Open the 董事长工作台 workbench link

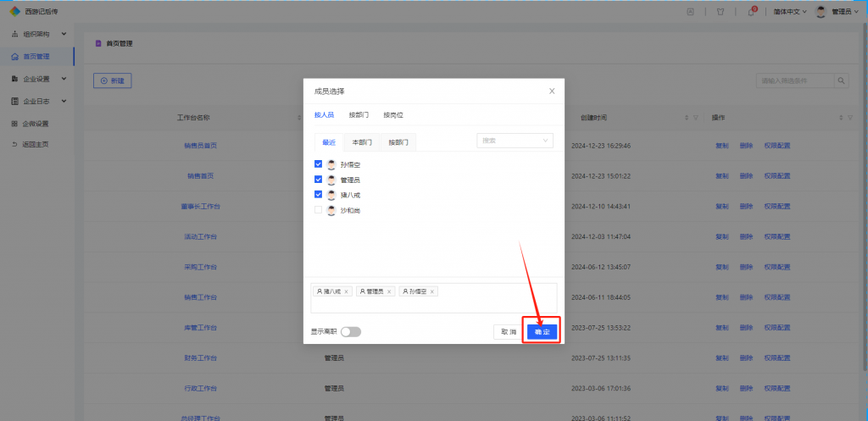(200, 207)
